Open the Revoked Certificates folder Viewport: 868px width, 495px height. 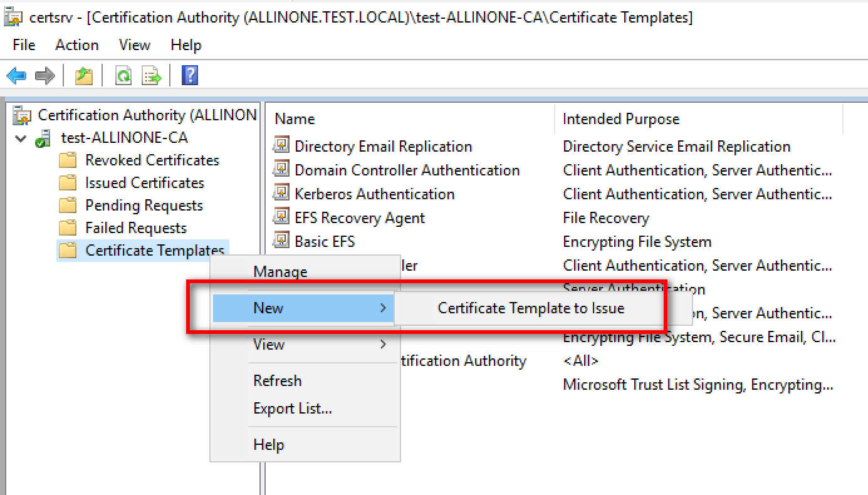point(152,160)
